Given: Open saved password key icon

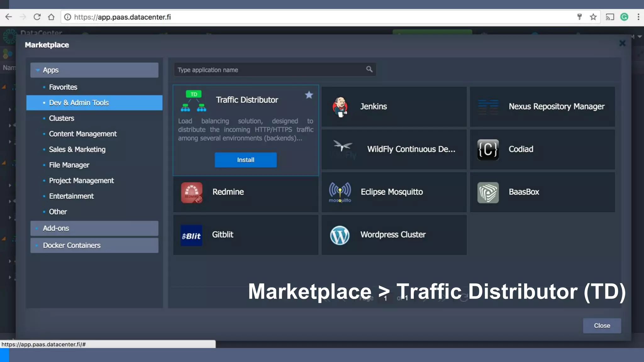Looking at the screenshot, I should pyautogui.click(x=579, y=17).
